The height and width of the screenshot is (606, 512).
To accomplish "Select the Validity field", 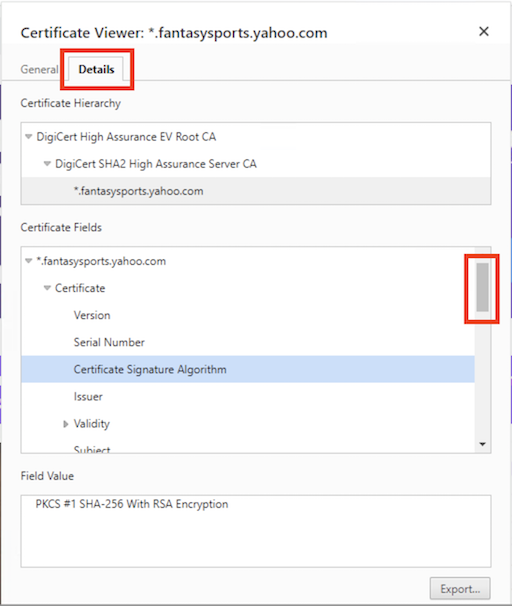I will (248, 424).
